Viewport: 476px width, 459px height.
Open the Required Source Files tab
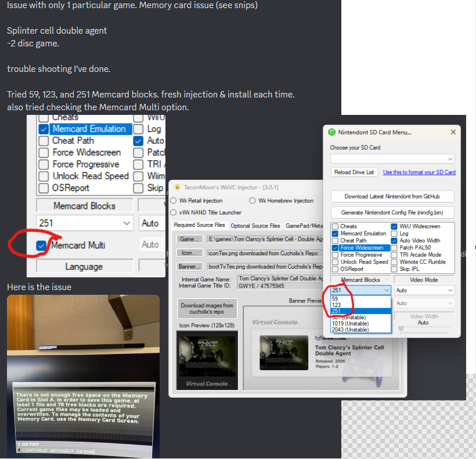199,225
